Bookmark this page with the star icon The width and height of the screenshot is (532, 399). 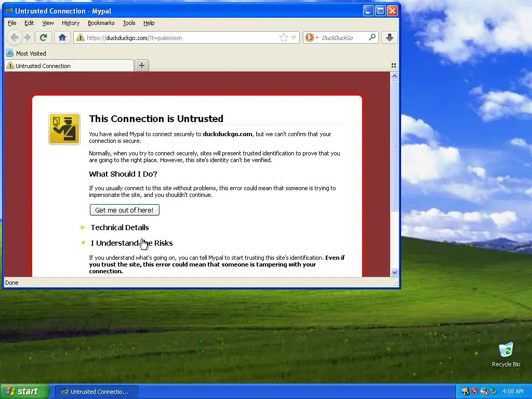click(283, 37)
